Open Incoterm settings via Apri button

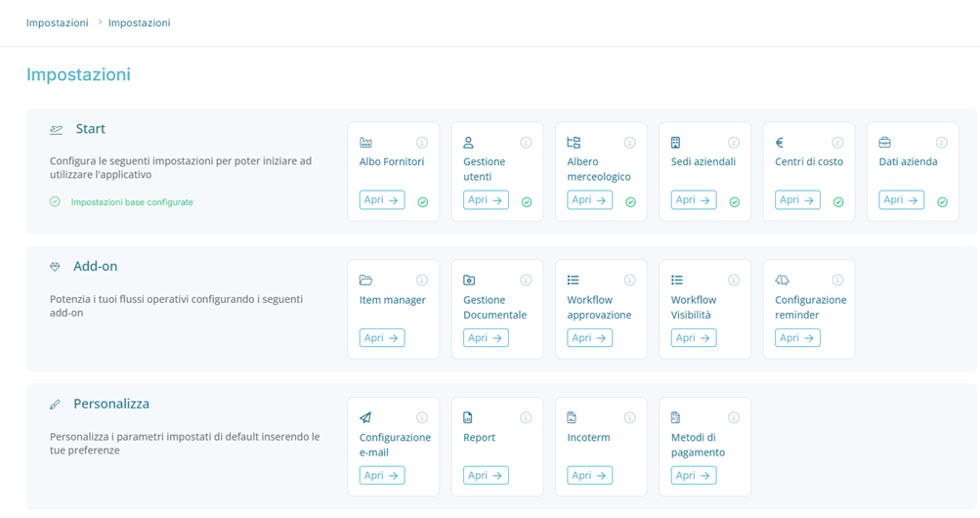589,475
